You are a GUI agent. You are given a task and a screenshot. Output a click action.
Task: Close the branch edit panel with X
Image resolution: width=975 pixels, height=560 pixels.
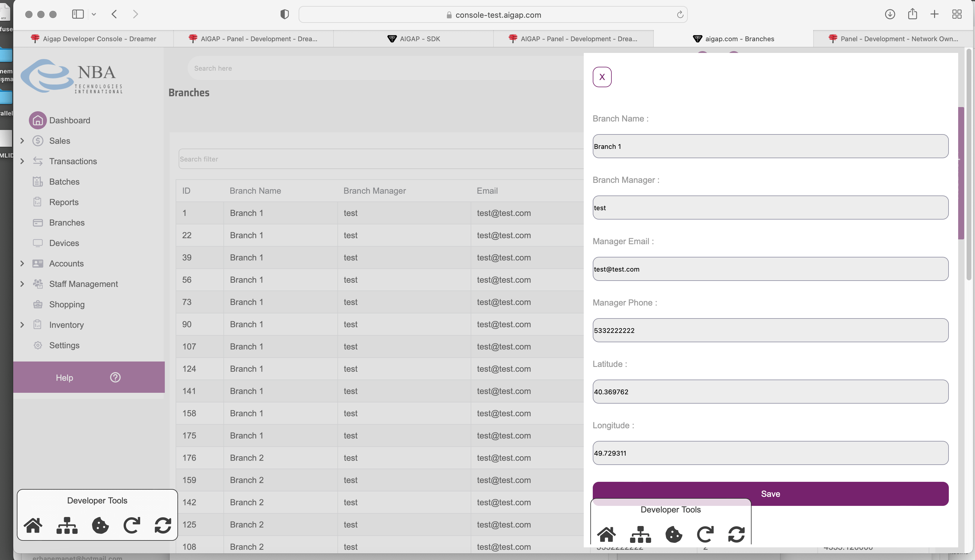tap(602, 77)
